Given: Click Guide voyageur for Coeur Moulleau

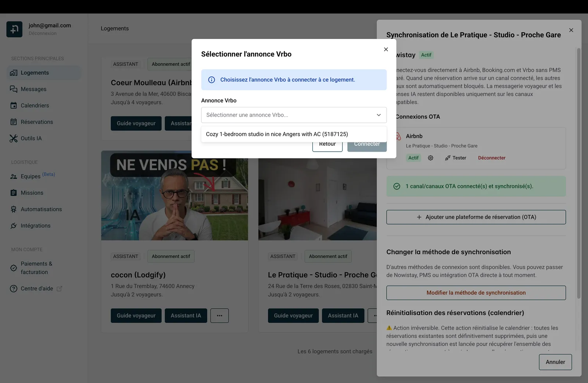Looking at the screenshot, I should (136, 123).
